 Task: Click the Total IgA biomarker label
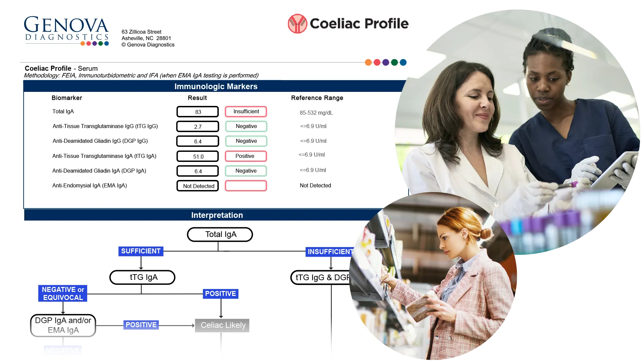click(x=63, y=111)
